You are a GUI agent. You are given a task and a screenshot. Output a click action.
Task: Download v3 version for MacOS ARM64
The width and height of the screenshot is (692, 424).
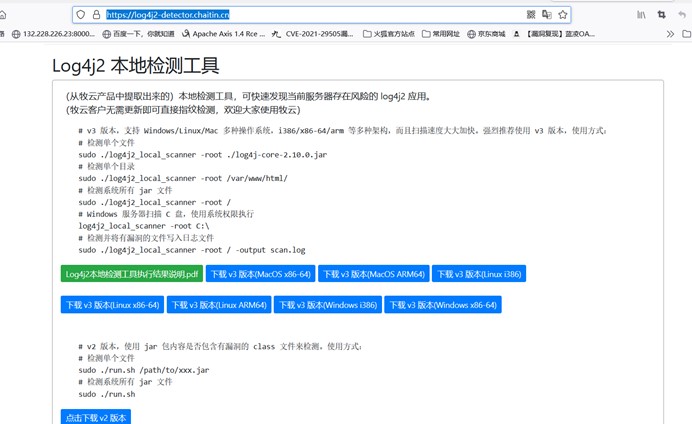pyautogui.click(x=374, y=274)
